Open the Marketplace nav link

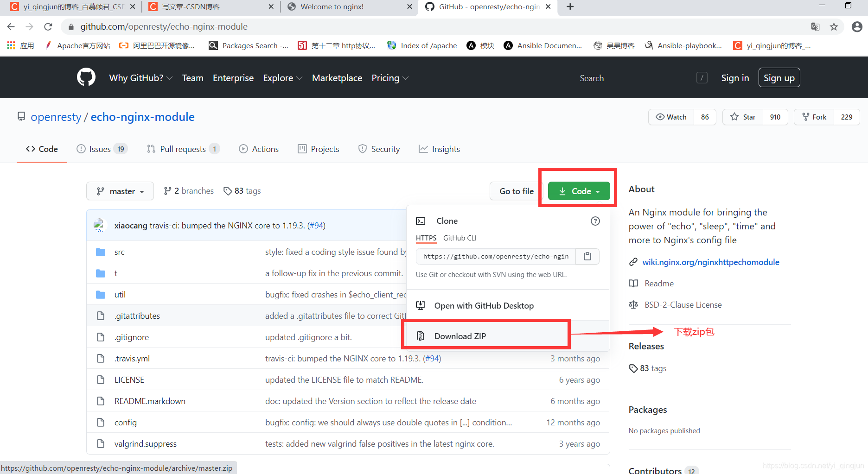click(337, 78)
